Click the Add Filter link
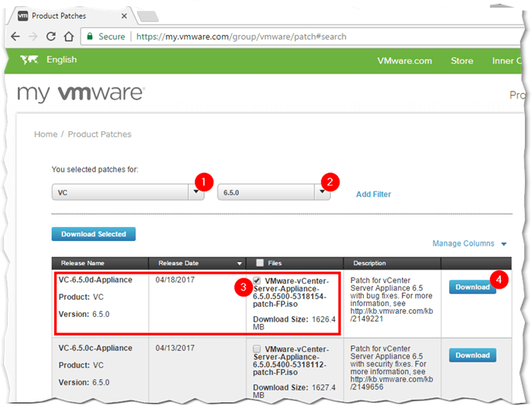Viewport: 532px width, 410px height. [373, 194]
